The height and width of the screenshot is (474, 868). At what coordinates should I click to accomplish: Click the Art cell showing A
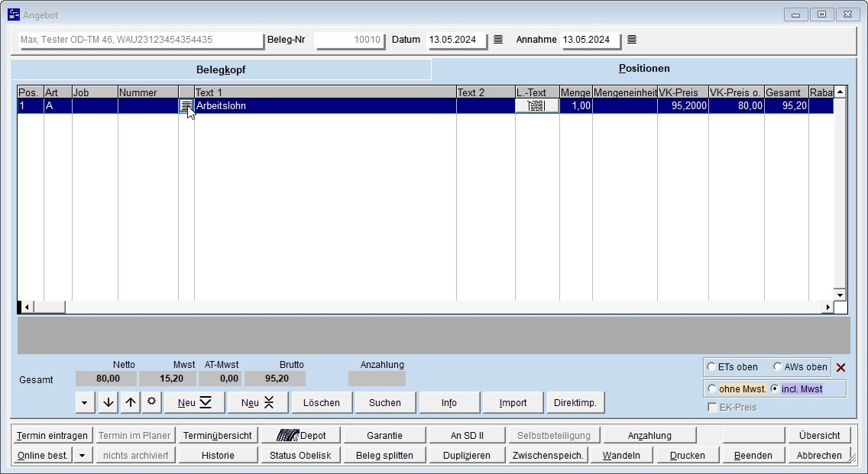[58, 105]
